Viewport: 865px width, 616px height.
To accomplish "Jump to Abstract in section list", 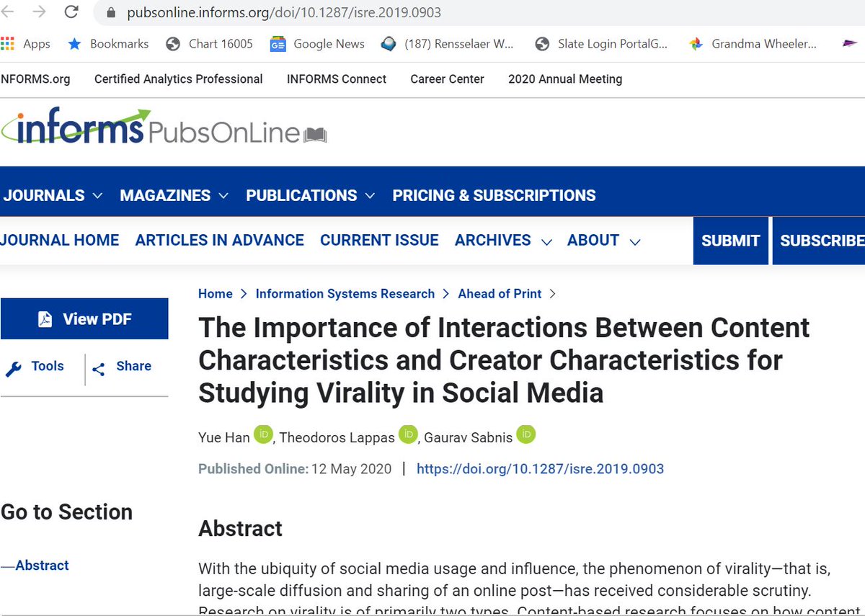I will [x=42, y=566].
